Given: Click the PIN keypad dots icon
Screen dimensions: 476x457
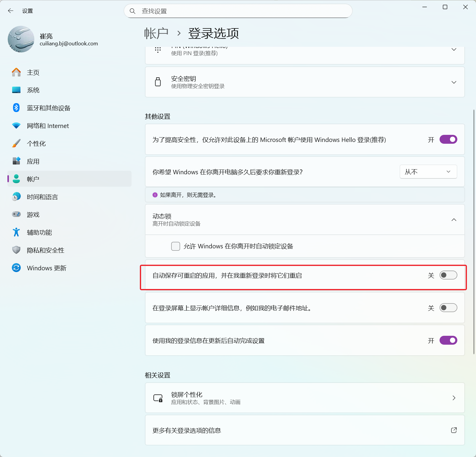Looking at the screenshot, I should pos(158,50).
